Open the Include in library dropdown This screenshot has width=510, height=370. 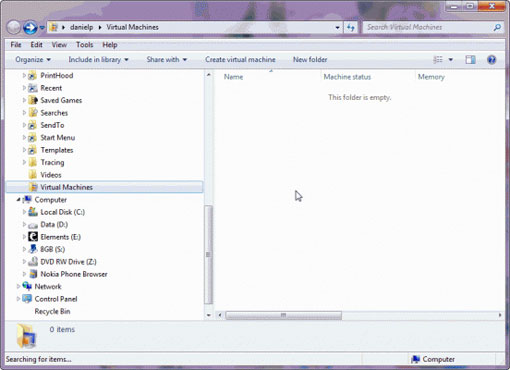point(98,60)
